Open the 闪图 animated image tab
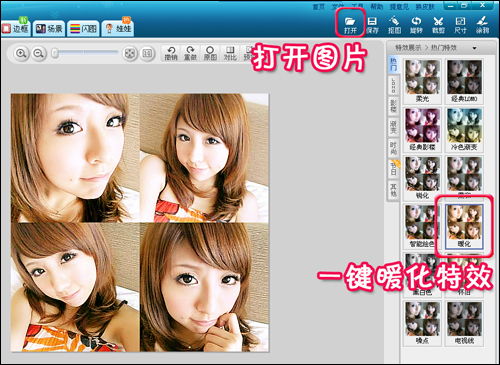 coord(83,29)
